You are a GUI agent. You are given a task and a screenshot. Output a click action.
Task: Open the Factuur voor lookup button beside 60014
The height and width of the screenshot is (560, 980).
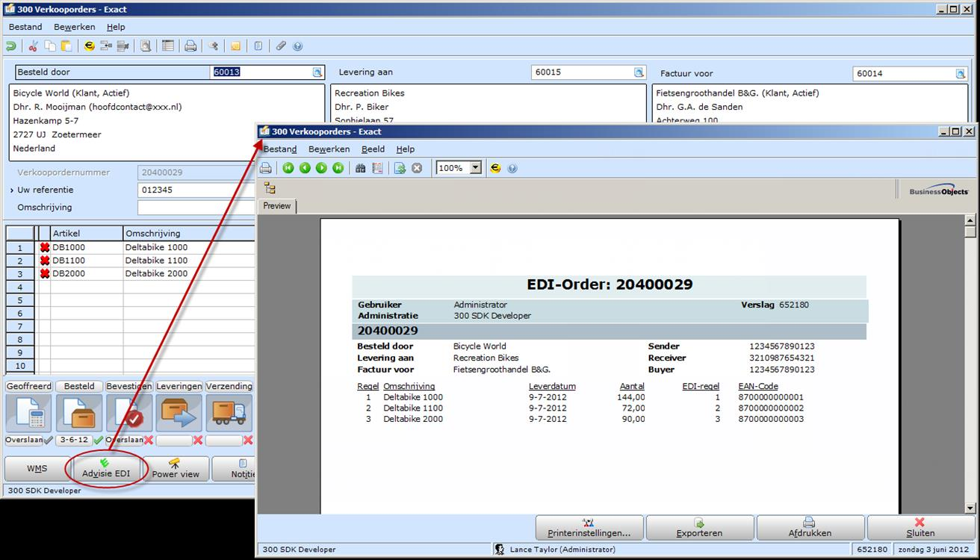coord(961,73)
